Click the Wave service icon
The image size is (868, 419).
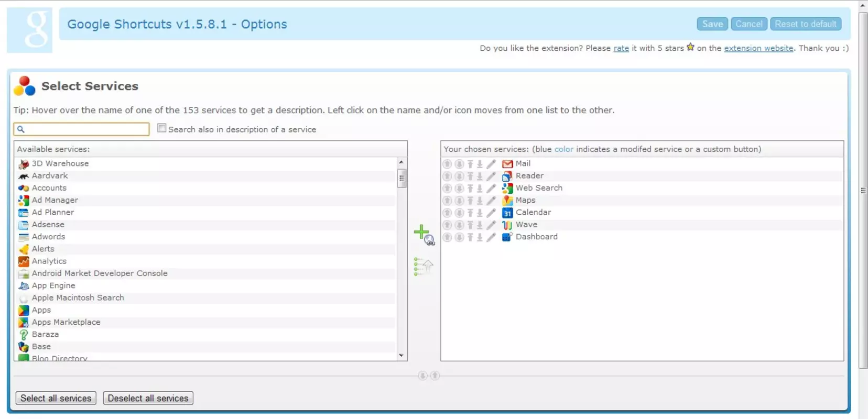[507, 225]
